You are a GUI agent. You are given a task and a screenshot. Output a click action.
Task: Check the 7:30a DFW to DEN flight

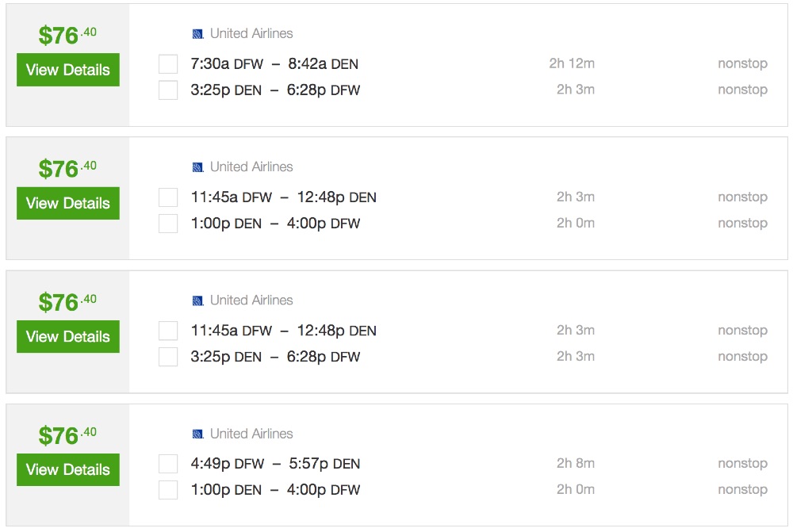click(x=168, y=63)
